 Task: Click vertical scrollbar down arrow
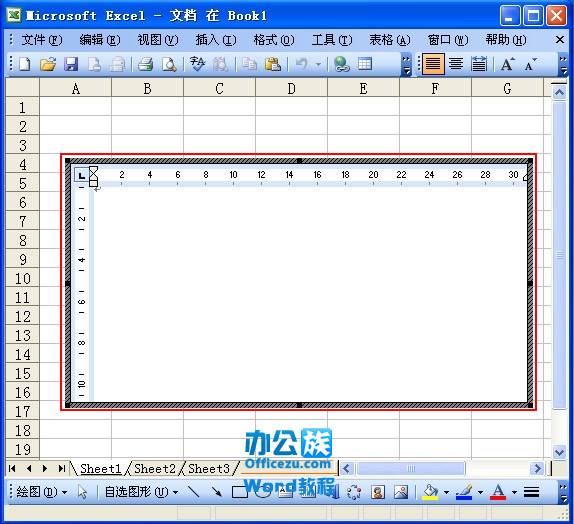click(x=559, y=453)
